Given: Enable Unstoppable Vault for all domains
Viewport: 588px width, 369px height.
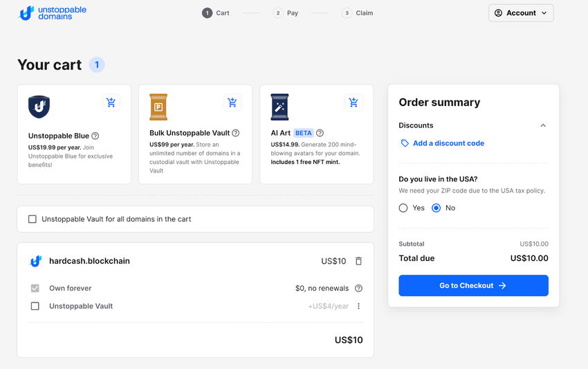Looking at the screenshot, I should tap(33, 219).
